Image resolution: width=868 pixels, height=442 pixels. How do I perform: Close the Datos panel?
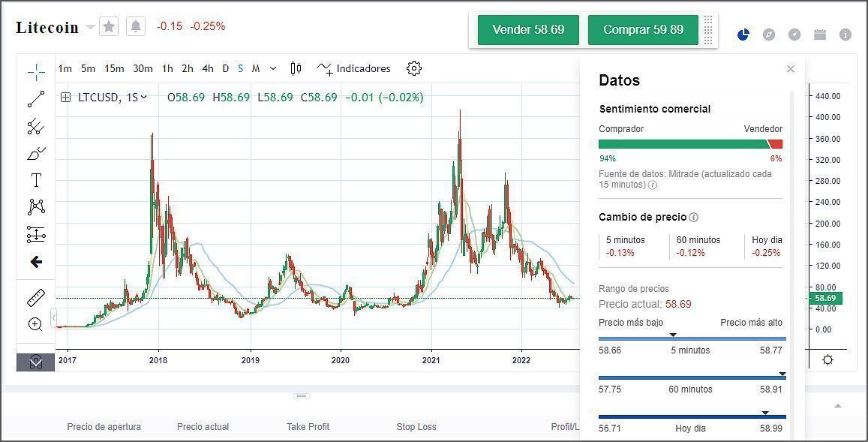[x=790, y=69]
